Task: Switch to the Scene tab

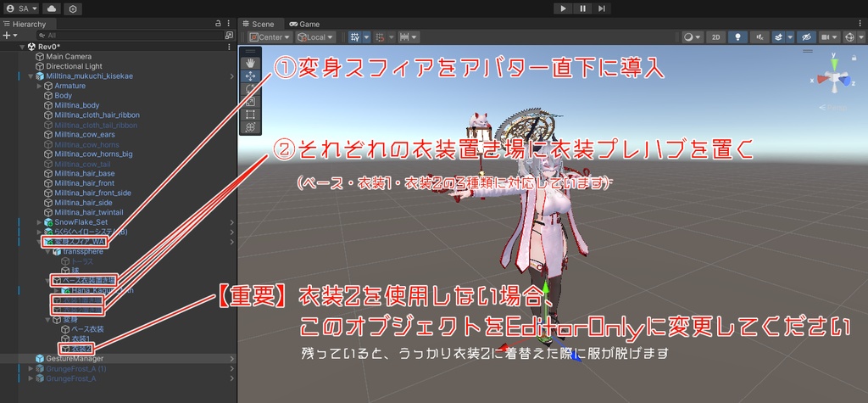Action: [263, 24]
